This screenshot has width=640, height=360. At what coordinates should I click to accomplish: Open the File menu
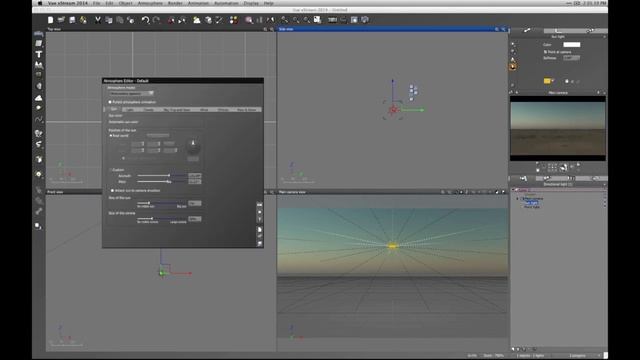(x=96, y=3)
